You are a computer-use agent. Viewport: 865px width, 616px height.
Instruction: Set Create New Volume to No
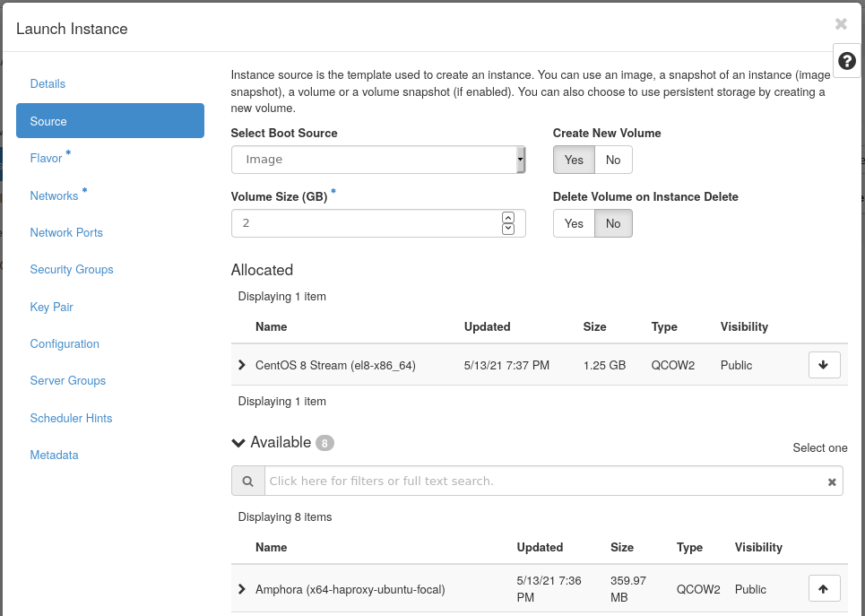pyautogui.click(x=613, y=160)
